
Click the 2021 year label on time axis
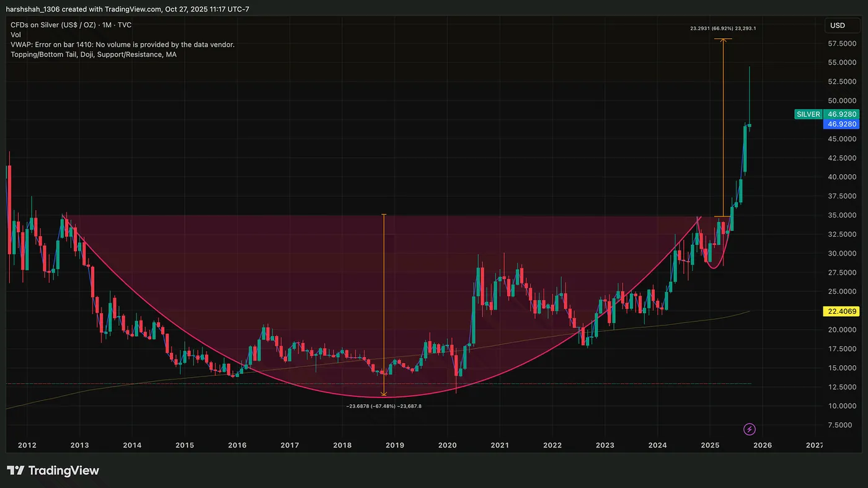tap(500, 445)
